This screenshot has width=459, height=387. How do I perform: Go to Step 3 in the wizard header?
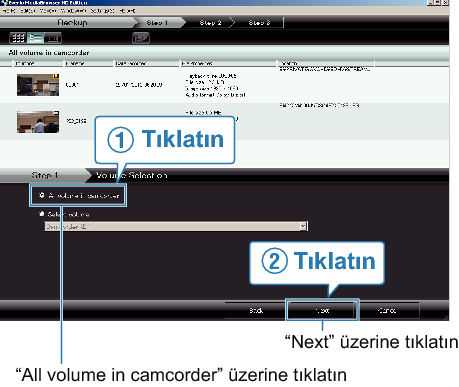point(259,23)
